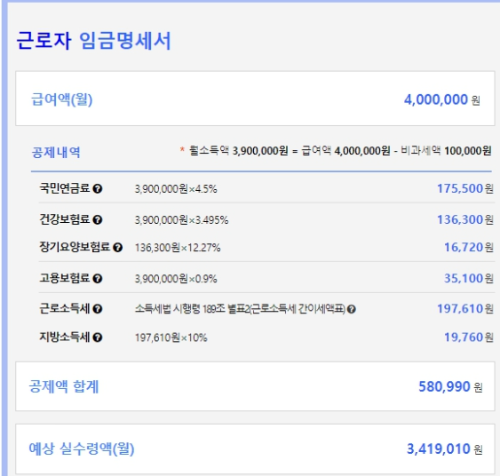Select the 175,500원 pension amount

[465, 189]
